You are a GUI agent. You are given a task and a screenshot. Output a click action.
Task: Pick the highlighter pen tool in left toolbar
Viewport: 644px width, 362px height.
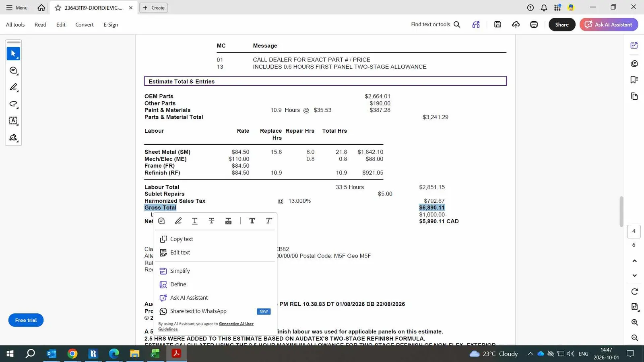point(13,87)
